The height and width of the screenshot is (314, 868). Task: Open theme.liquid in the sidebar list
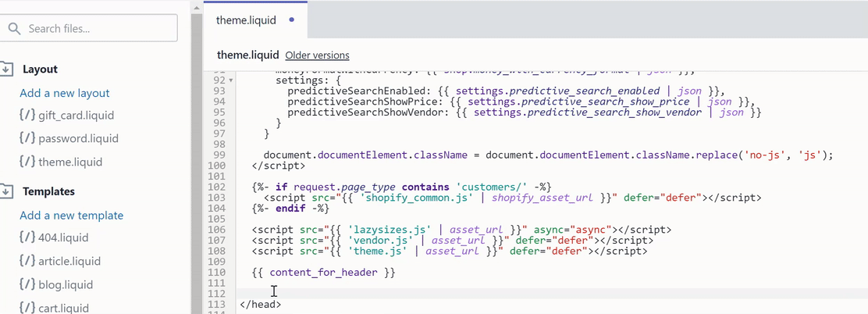70,162
